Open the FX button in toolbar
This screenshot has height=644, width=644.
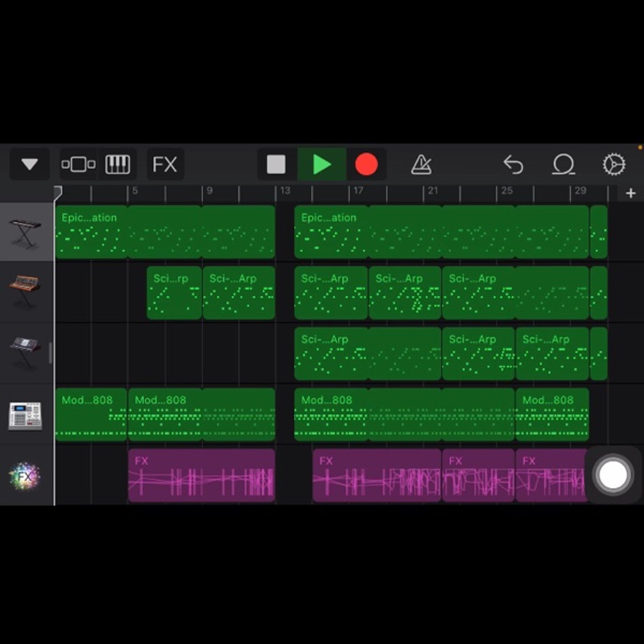click(x=165, y=164)
